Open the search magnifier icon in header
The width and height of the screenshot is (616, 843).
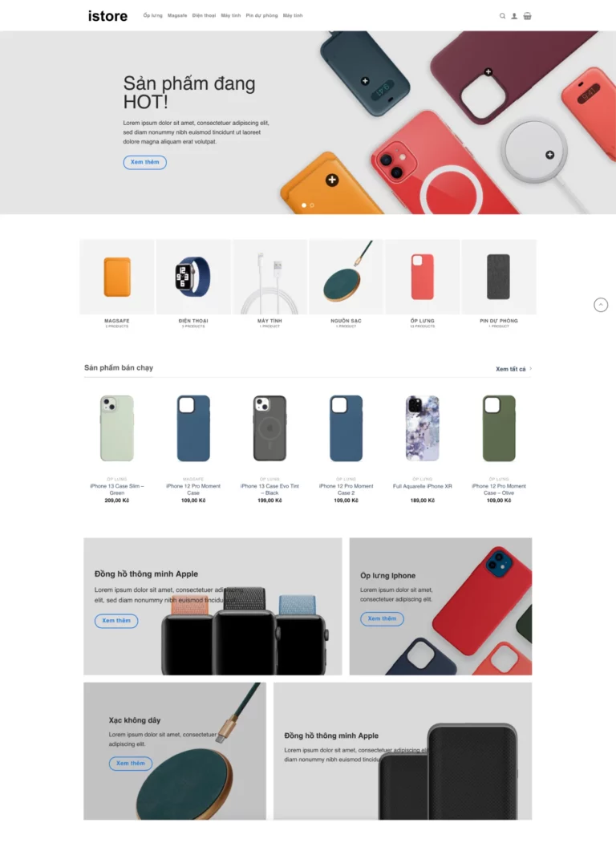[x=502, y=16]
